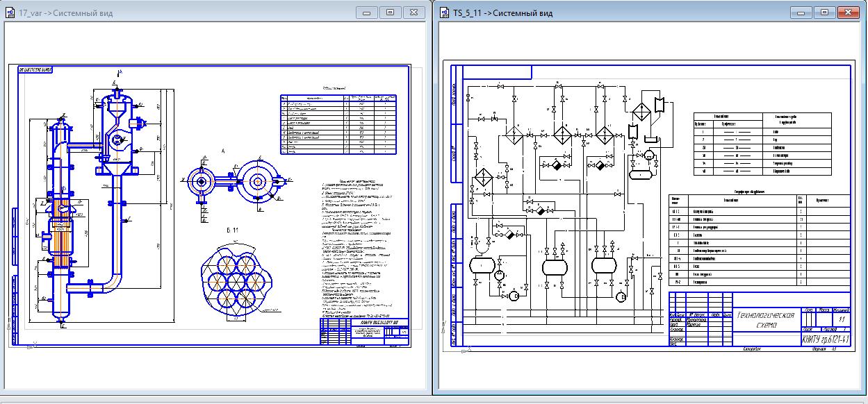Select the title block stamp in 17_var drawing
This screenshot has height=404, width=868.
[x=364, y=332]
